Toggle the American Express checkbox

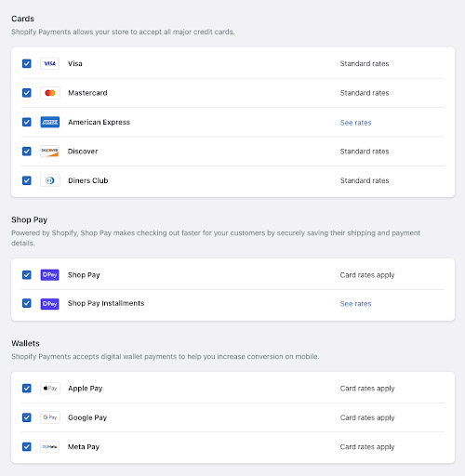(x=27, y=122)
